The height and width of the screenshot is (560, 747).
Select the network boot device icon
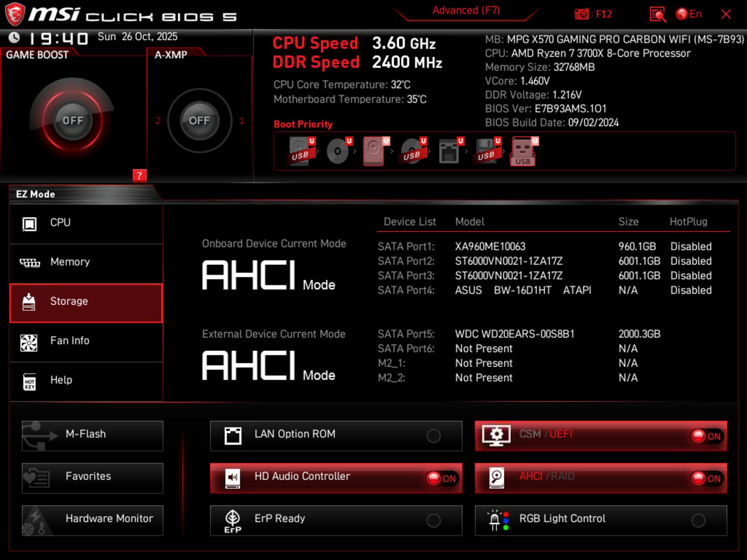[x=449, y=151]
